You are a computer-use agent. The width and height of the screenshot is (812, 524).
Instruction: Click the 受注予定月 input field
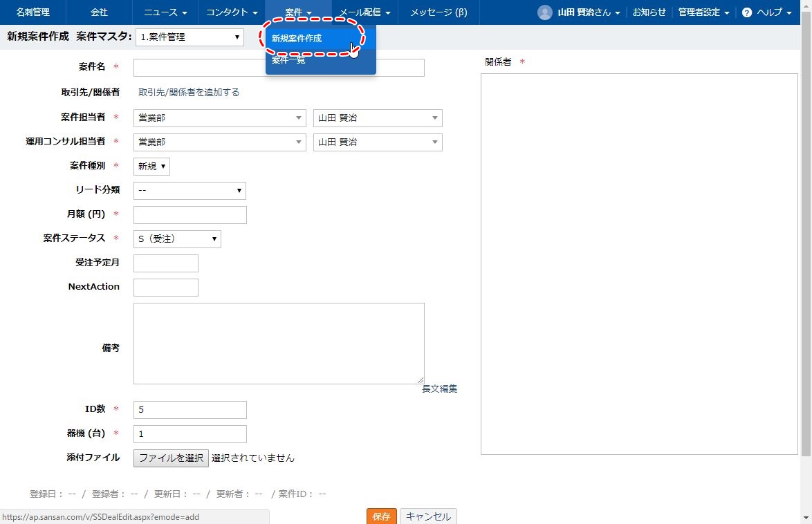[166, 263]
